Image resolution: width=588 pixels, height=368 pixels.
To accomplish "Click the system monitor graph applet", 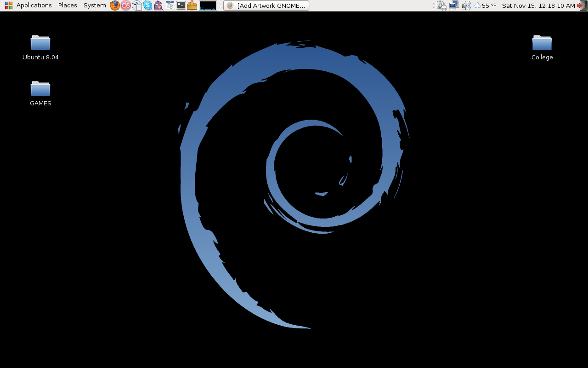I will 208,6.
